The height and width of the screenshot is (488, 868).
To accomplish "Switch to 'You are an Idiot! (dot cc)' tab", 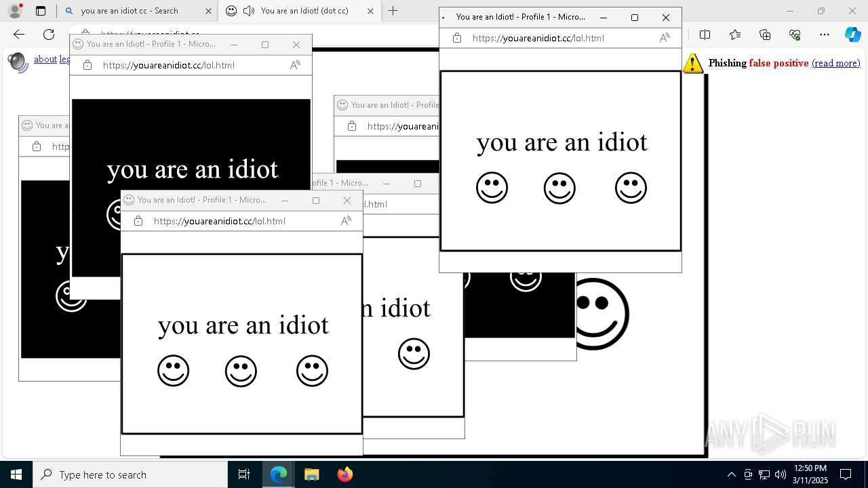I will (x=304, y=11).
